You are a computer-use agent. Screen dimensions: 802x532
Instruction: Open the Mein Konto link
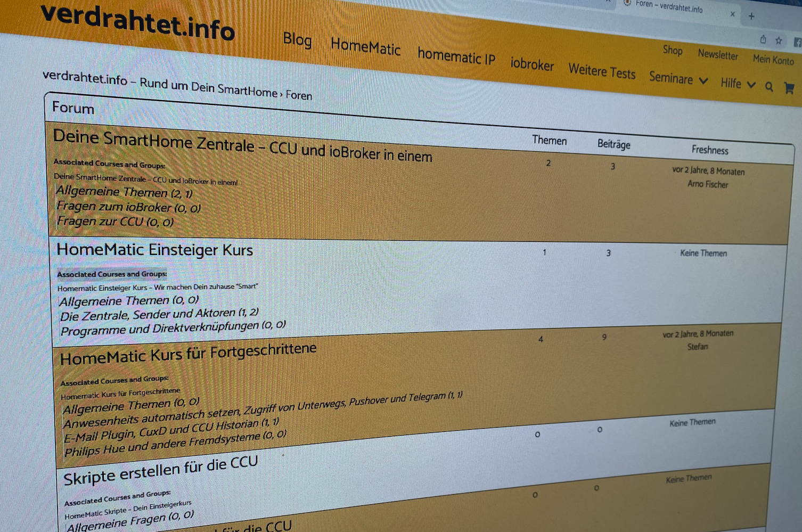tap(773, 60)
